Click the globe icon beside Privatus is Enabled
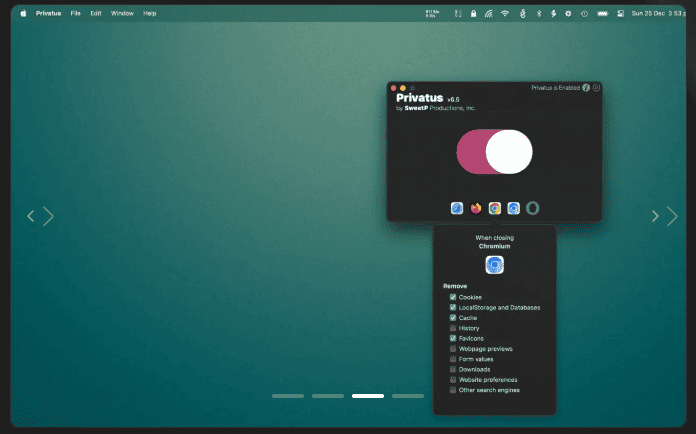Image resolution: width=696 pixels, height=434 pixels. [x=586, y=88]
